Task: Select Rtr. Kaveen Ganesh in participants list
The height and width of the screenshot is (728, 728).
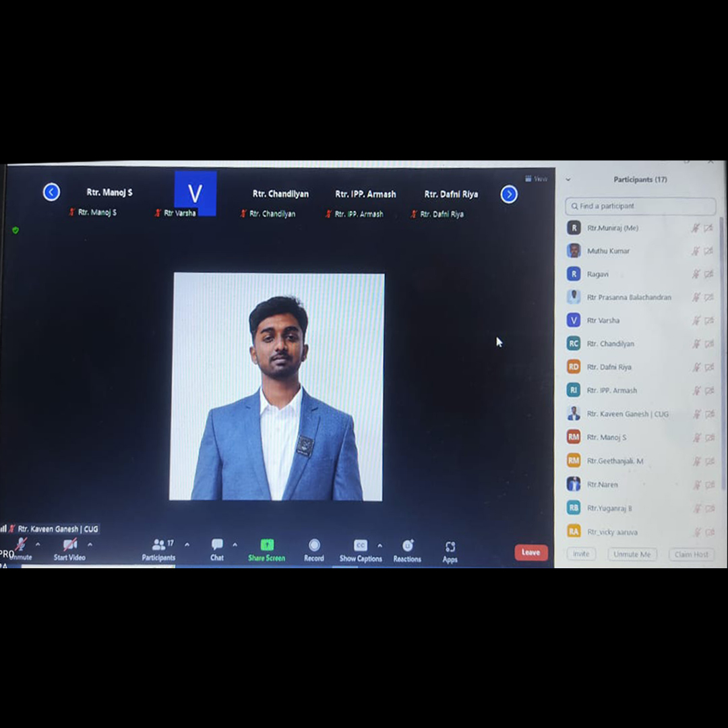Action: point(627,414)
